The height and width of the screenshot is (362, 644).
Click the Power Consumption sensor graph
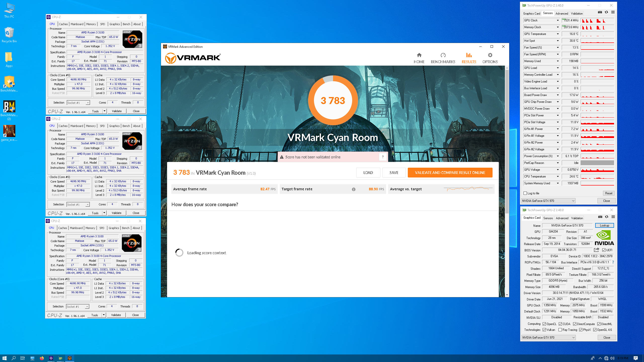point(597,156)
